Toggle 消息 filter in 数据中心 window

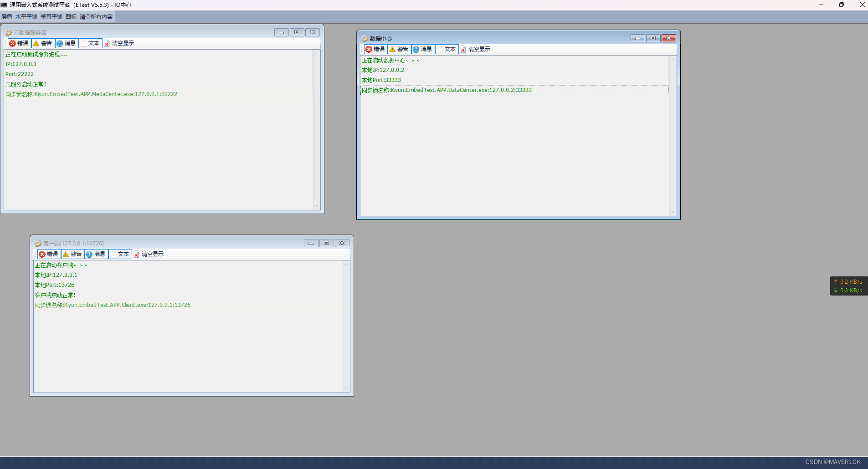pyautogui.click(x=423, y=49)
